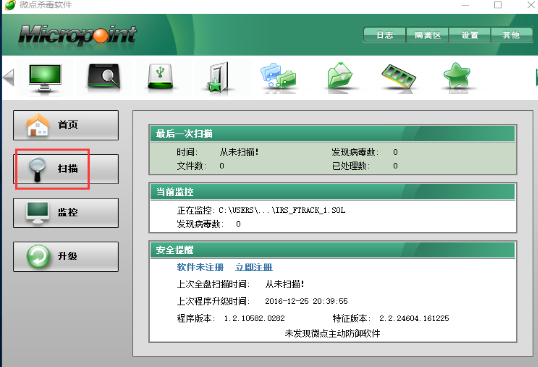The image size is (538, 367).
Task: Click the blue and green shared folders icon
Action: tap(278, 77)
